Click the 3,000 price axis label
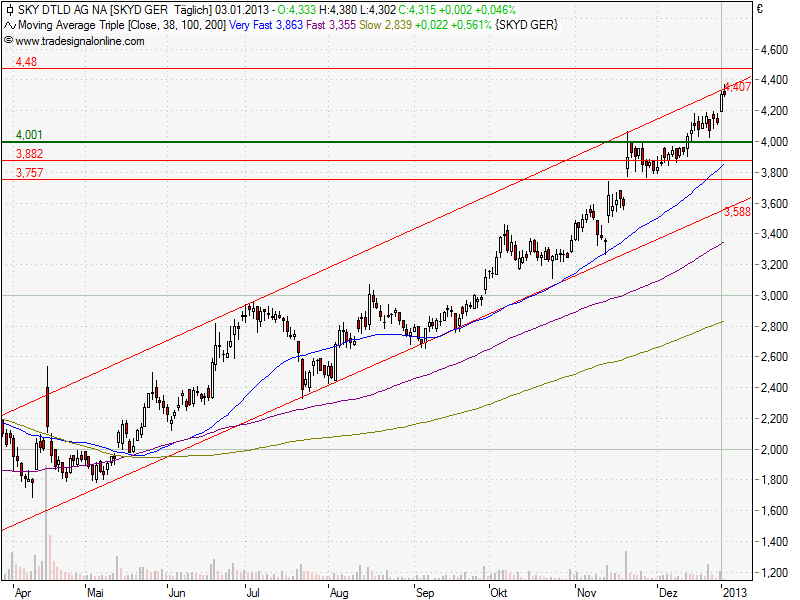The image size is (800, 600). (x=774, y=295)
